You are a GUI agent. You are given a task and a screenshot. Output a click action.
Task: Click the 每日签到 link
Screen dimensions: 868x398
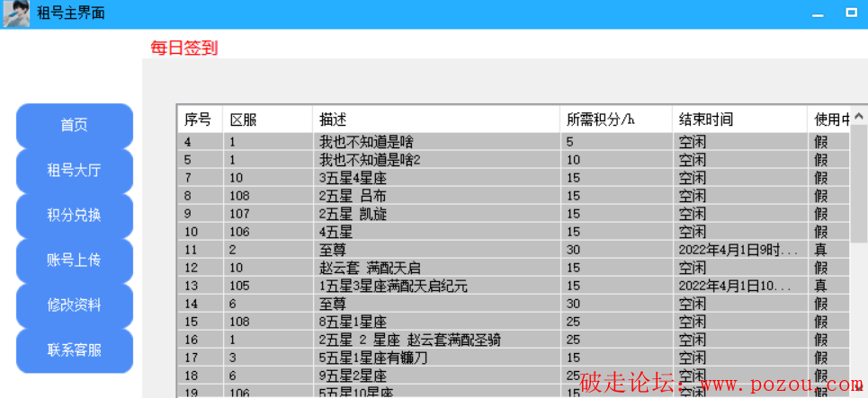pyautogui.click(x=183, y=49)
